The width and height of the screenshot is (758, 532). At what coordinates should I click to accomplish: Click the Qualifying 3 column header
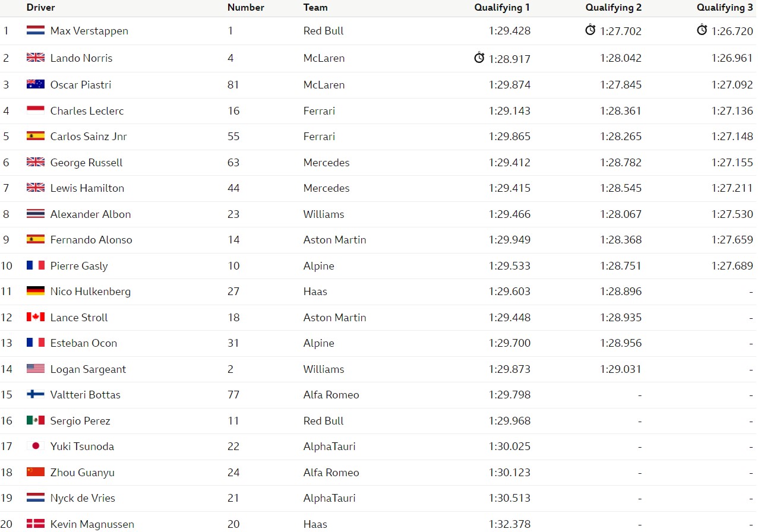(x=725, y=8)
